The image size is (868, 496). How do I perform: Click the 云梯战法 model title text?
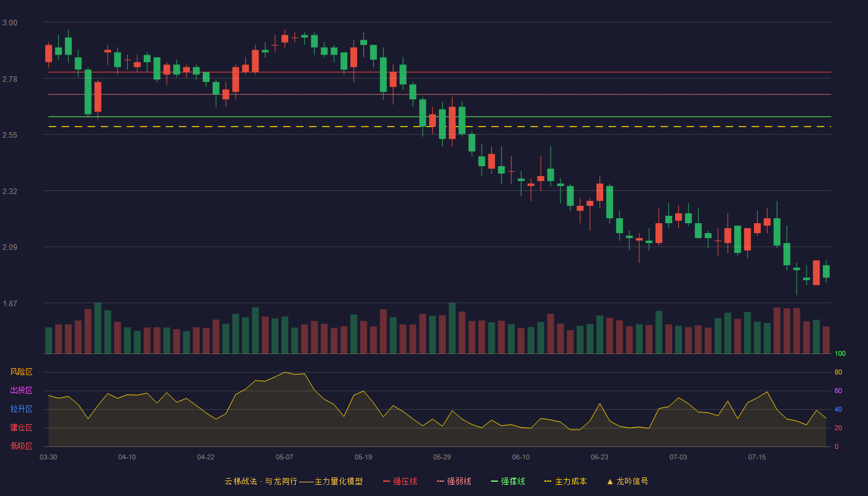(293, 481)
